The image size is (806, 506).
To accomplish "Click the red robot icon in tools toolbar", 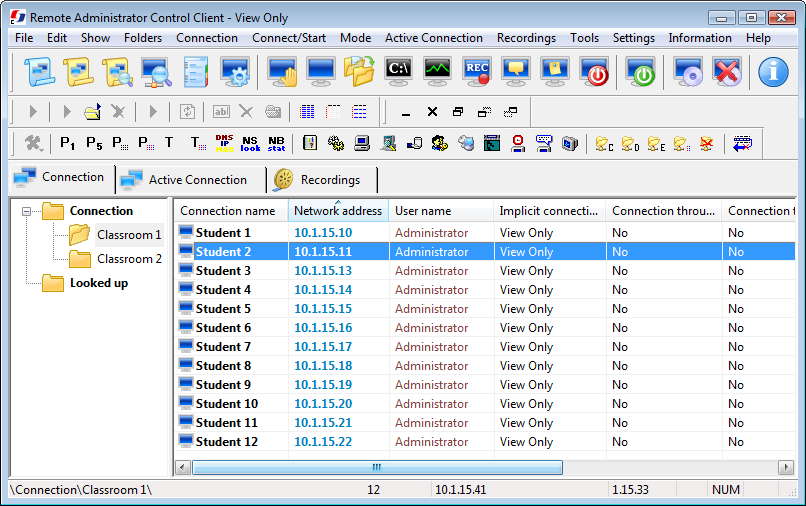I will [x=518, y=143].
